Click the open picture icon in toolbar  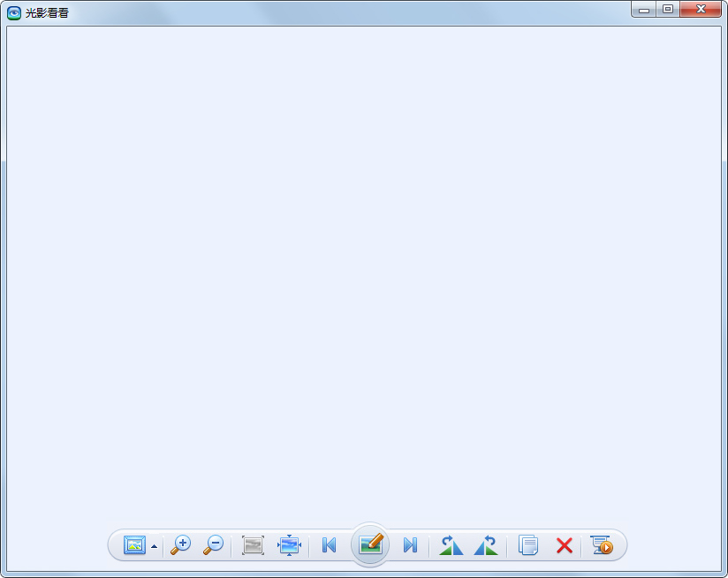click(x=134, y=545)
